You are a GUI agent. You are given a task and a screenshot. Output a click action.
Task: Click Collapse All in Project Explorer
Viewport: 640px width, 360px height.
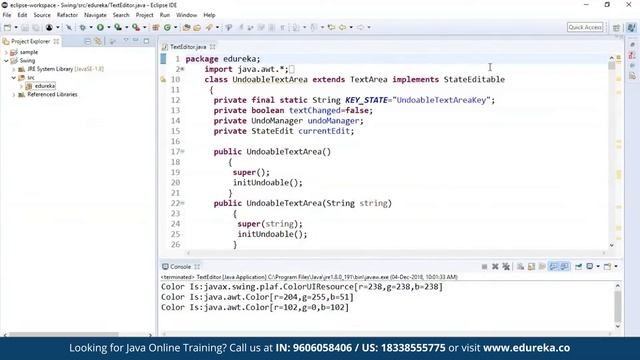(x=87, y=41)
